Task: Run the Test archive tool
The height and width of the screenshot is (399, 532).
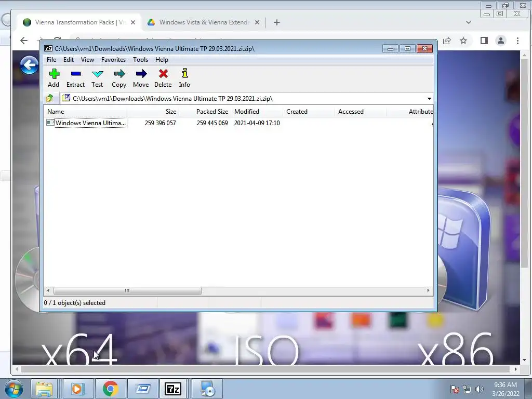Action: tap(97, 78)
